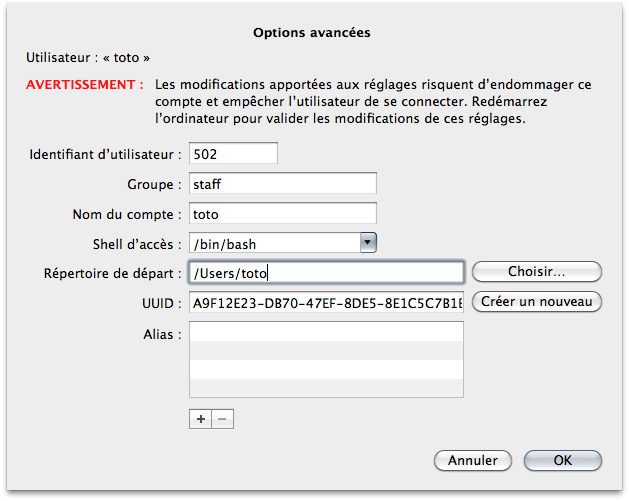Click the /bin/bash shell combo box text
This screenshot has height=501, width=629.
(x=272, y=243)
